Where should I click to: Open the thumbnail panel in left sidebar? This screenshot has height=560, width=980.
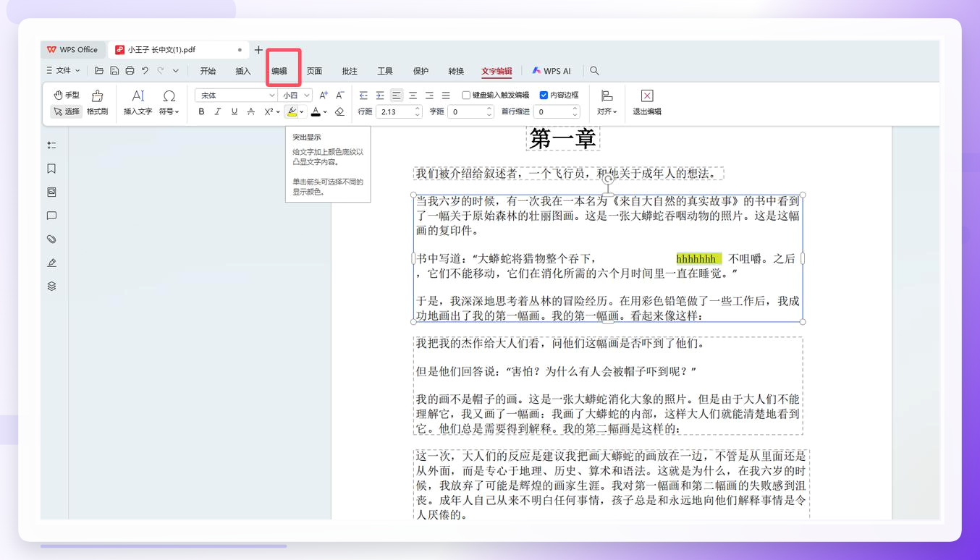[51, 192]
